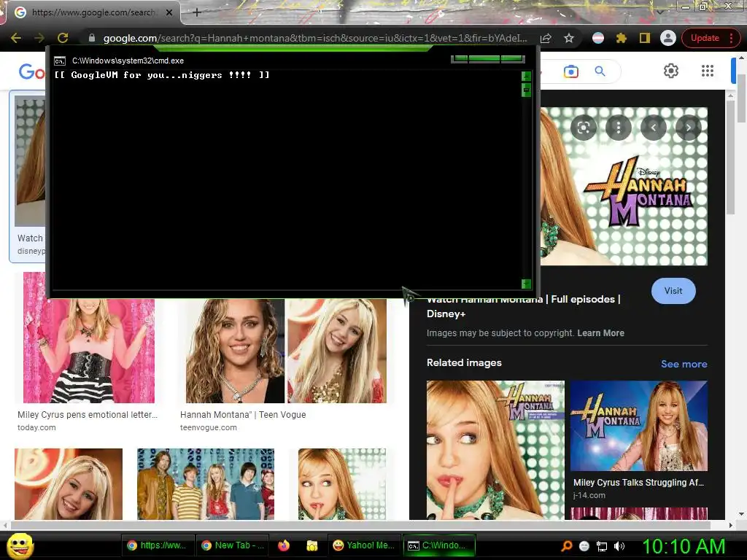Open the Google apps grid

[708, 71]
